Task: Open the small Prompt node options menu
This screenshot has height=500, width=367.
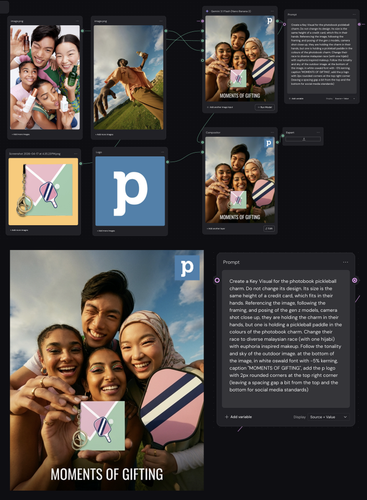Action: click(x=355, y=15)
